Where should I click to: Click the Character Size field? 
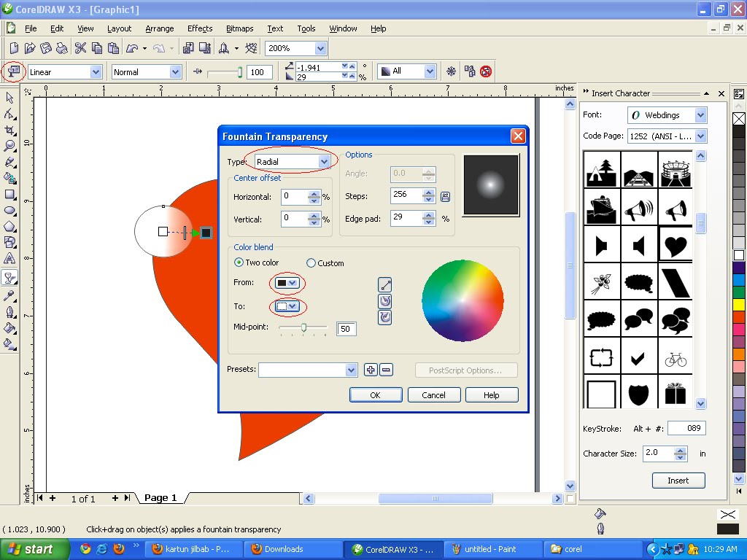(659, 454)
